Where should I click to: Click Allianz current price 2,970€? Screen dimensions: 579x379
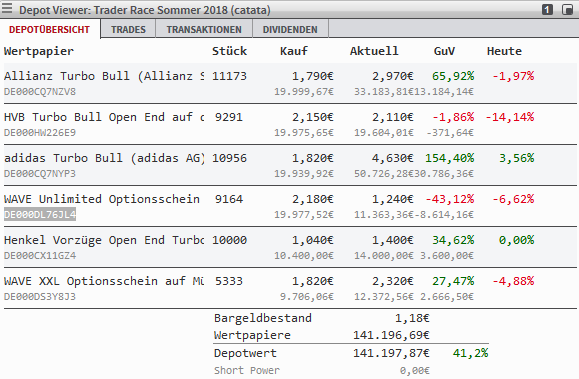point(393,76)
